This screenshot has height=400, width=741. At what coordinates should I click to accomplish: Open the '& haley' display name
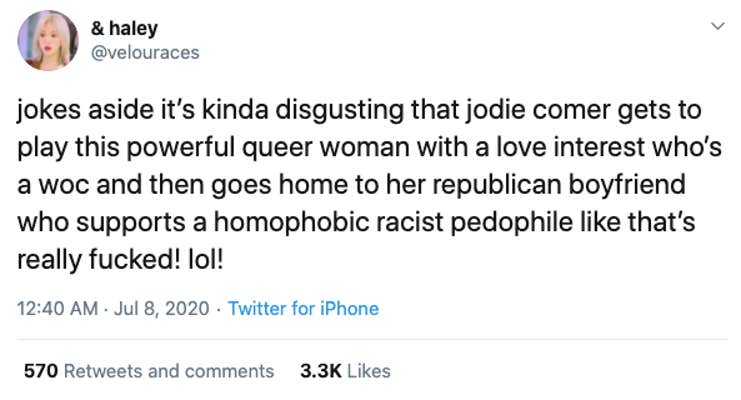[x=124, y=28]
